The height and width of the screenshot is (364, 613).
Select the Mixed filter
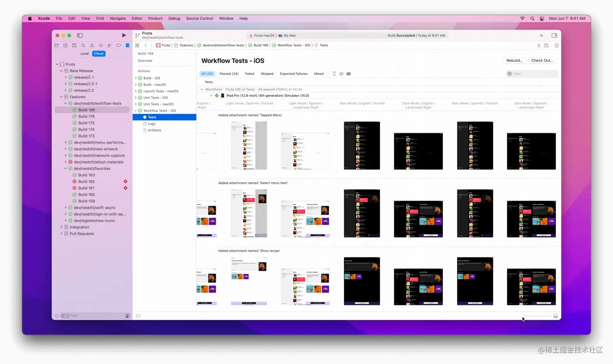tap(319, 74)
